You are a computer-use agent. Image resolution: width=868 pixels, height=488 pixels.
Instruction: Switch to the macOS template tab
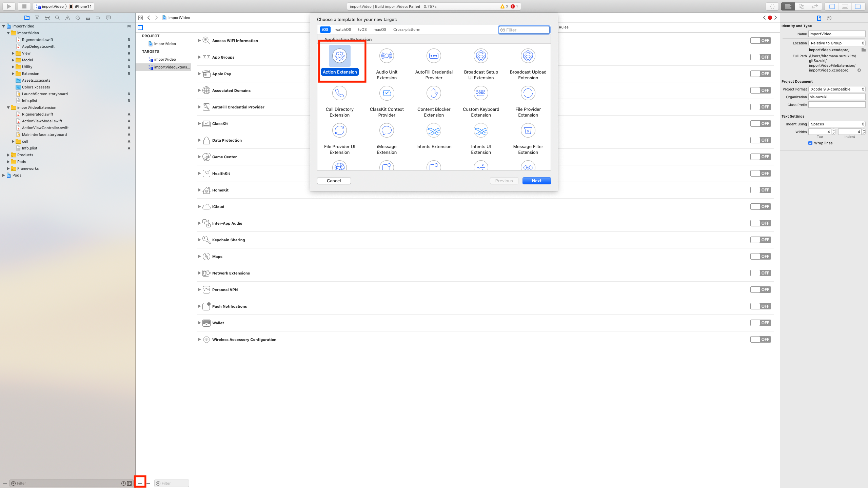point(380,29)
